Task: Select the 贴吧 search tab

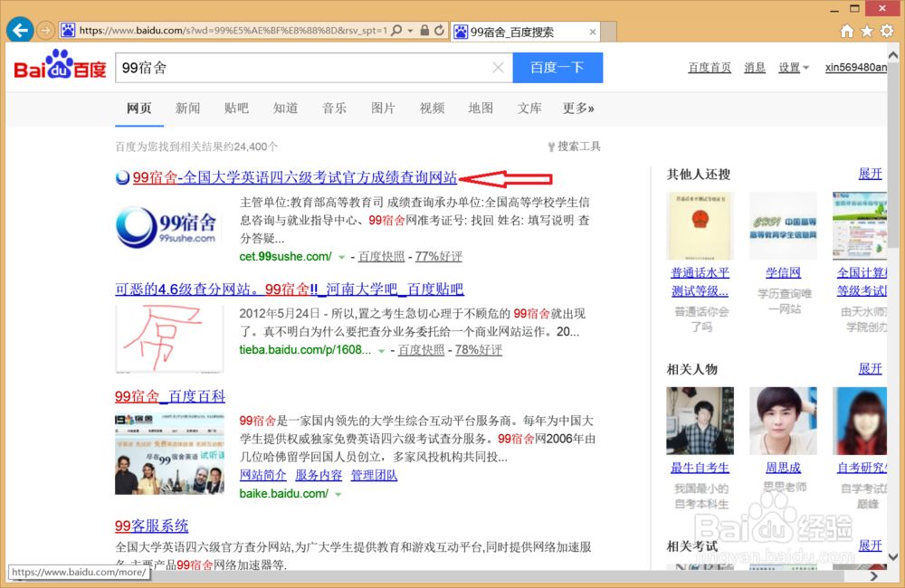Action: [236, 108]
